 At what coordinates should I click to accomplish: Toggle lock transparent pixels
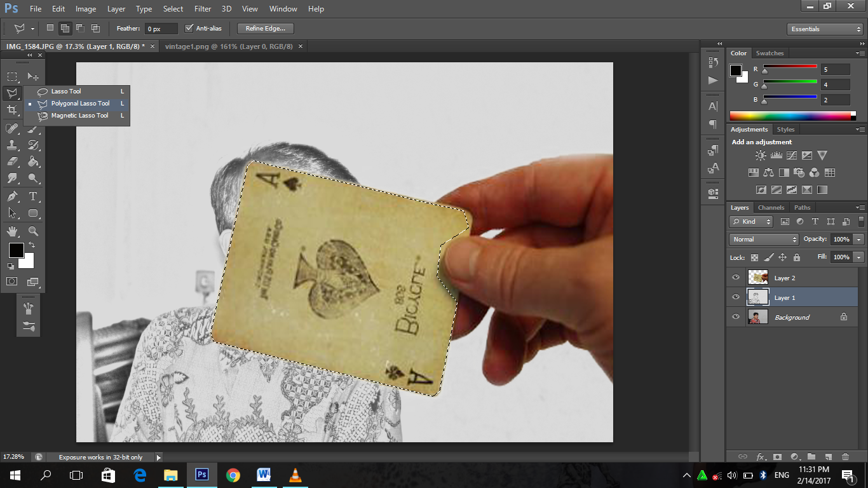(754, 257)
